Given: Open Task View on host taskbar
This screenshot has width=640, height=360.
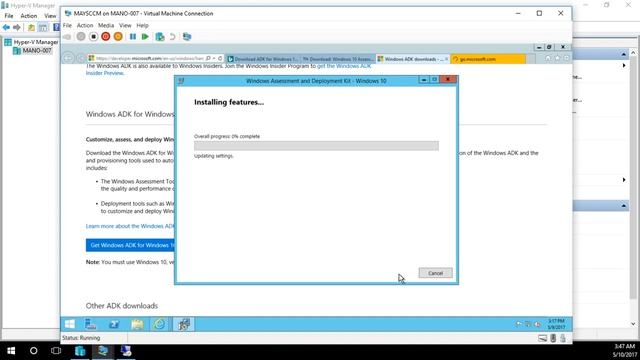Looking at the screenshot, I should point(56,351).
